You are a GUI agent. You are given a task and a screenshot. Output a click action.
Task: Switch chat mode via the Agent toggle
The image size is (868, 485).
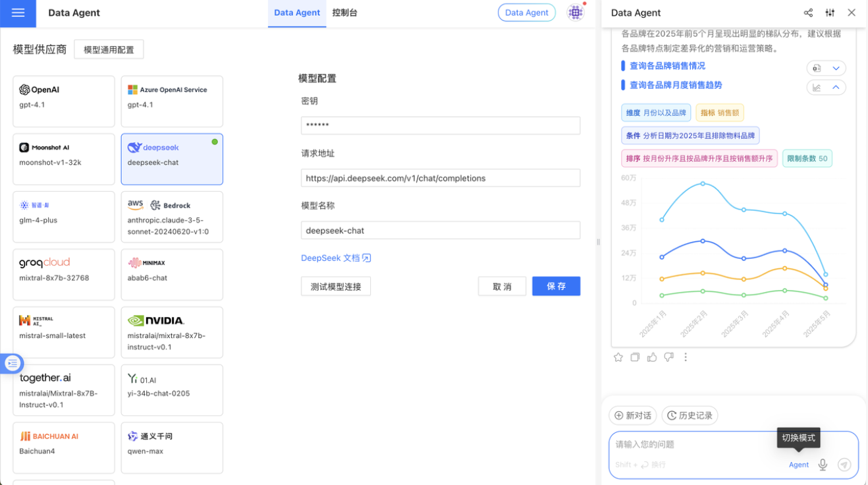click(x=798, y=465)
